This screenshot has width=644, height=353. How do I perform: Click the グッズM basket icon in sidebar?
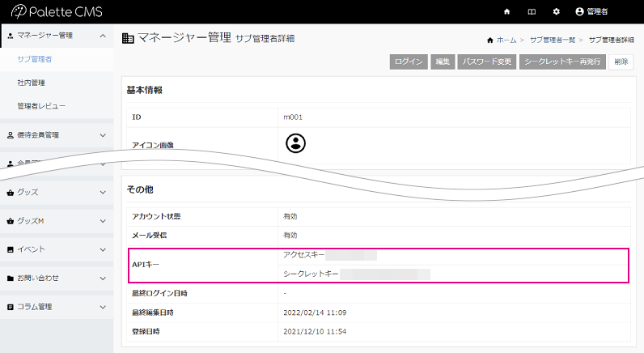tap(11, 221)
